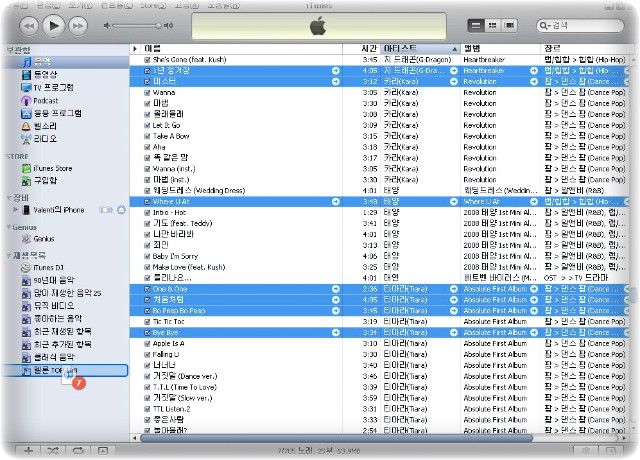Show artwork viewer button
The width and height of the screenshot is (640, 460).
click(x=103, y=451)
